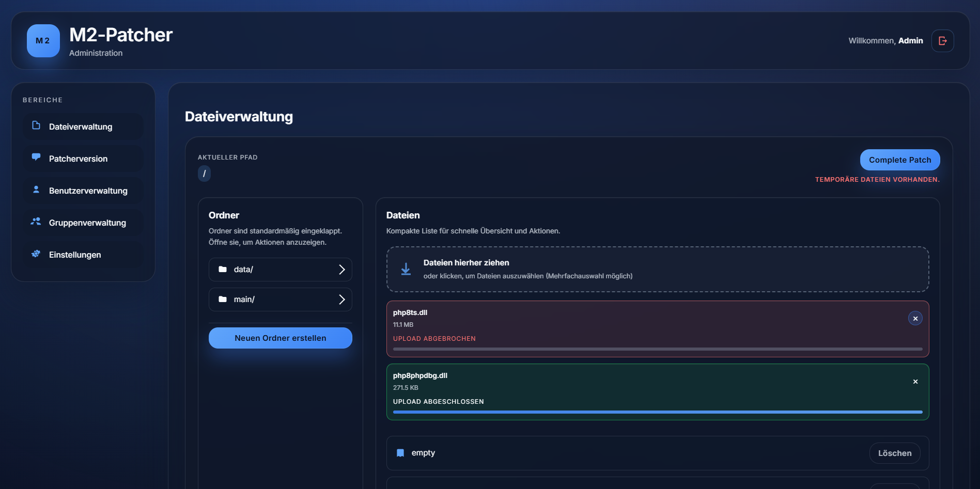Click the logout icon next to Admin

943,41
